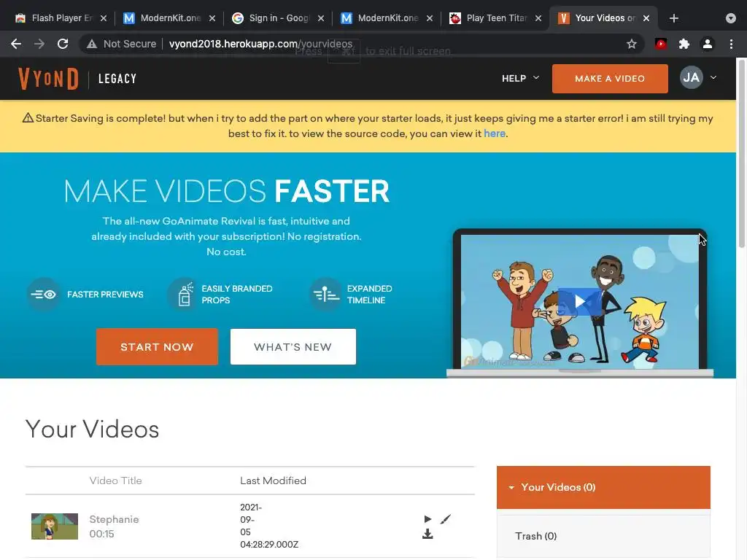Click the Expanded Timeline icon
Viewport: 747px width, 560px height.
tap(326, 295)
